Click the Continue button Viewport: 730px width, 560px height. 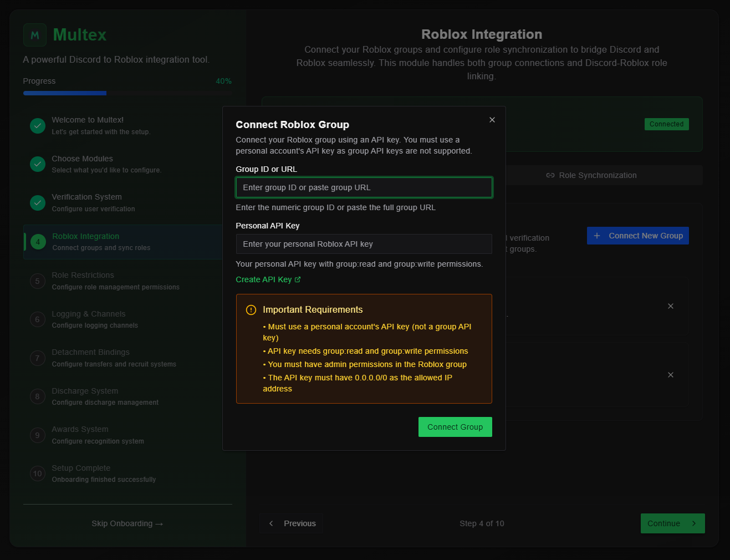(x=673, y=523)
